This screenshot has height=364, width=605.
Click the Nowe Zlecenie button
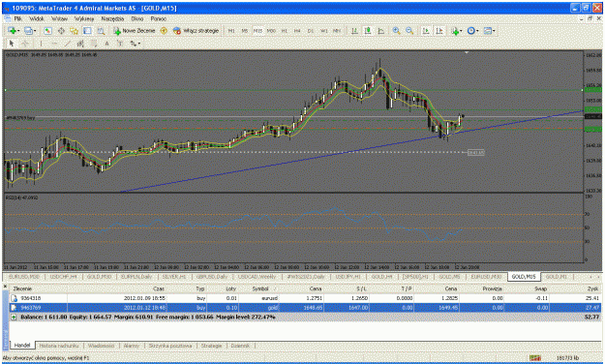134,31
